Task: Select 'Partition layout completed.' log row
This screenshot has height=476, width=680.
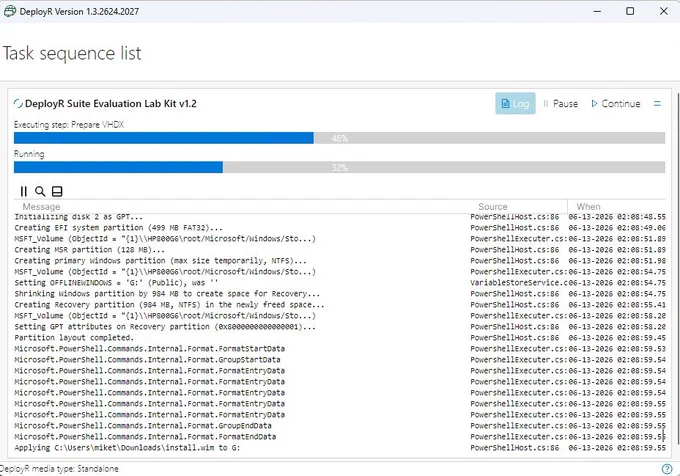Action: tap(340, 338)
